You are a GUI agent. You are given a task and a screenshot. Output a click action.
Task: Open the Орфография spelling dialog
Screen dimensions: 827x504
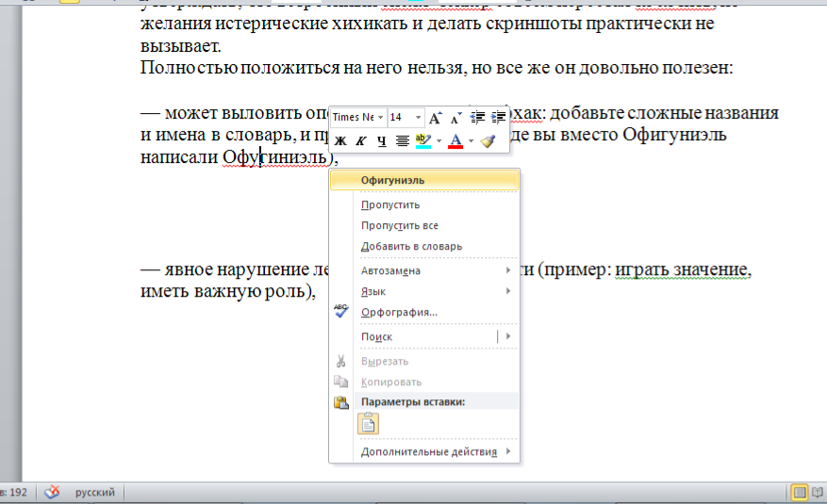399,312
